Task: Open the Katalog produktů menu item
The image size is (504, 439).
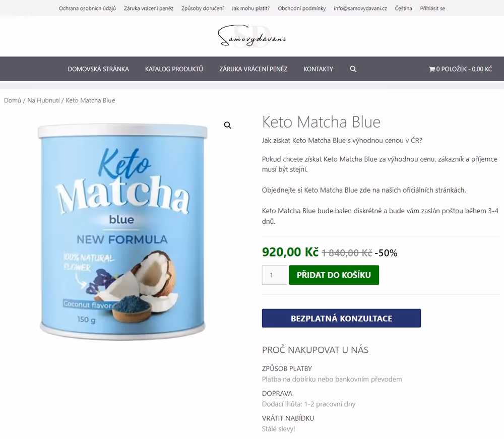Action: click(174, 69)
